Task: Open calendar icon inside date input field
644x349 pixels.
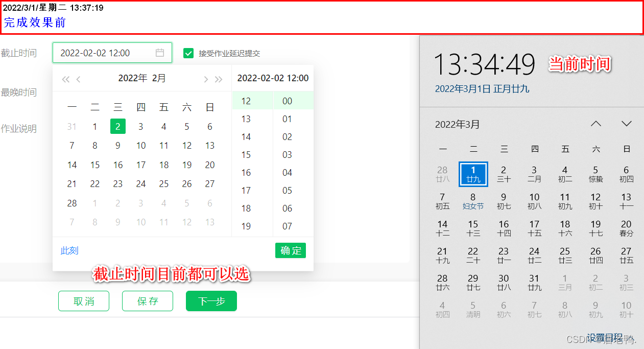Action: click(x=159, y=52)
